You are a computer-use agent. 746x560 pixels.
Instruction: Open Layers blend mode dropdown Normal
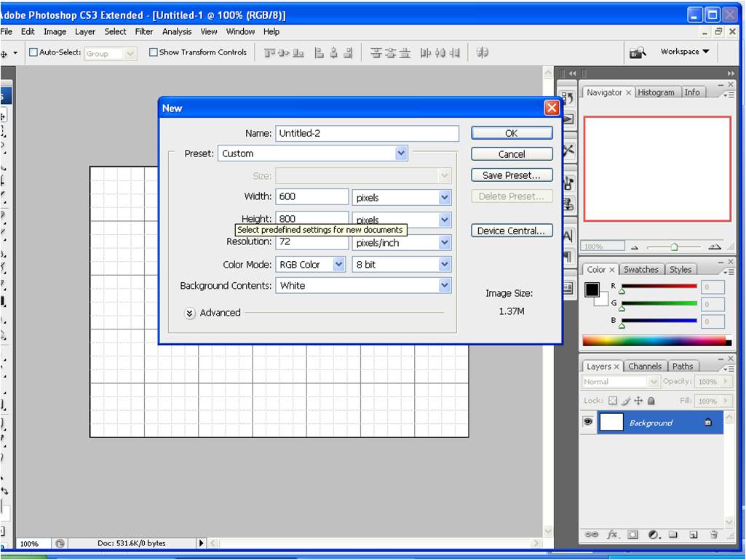click(620, 381)
